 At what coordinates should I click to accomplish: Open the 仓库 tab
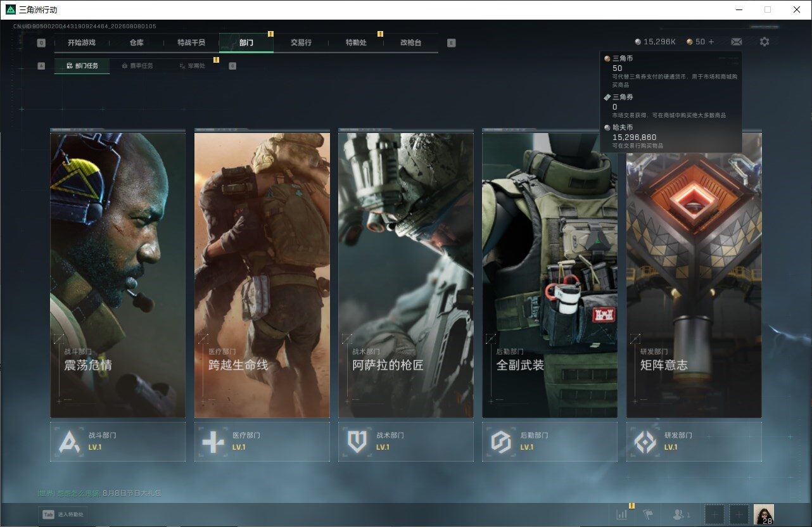pyautogui.click(x=136, y=42)
